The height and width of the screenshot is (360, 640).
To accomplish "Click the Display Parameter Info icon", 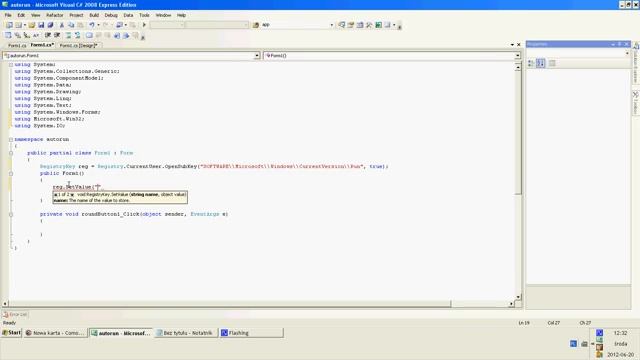I will point(18,36).
